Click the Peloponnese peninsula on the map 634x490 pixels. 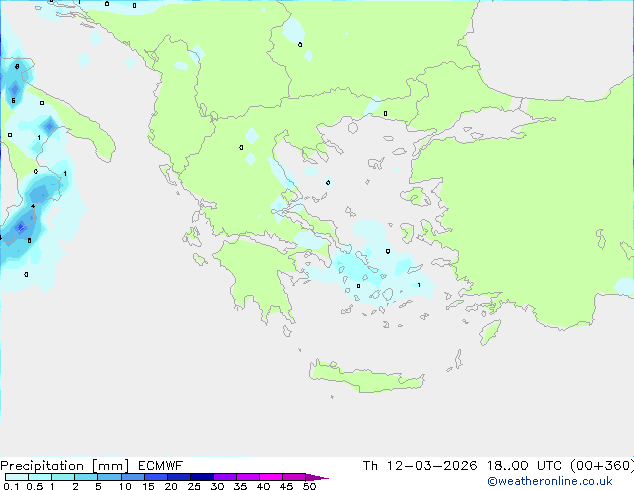(259, 277)
